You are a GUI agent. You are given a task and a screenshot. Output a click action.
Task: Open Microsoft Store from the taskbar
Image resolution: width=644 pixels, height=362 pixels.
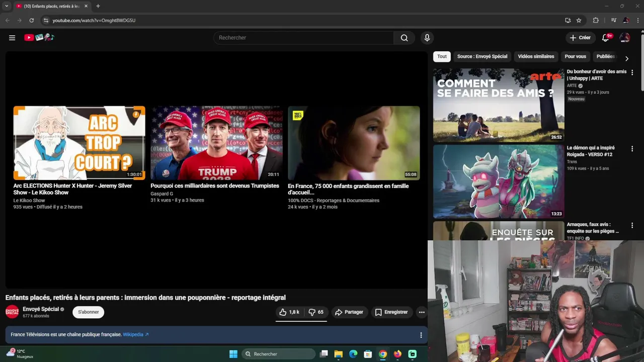coord(368,354)
